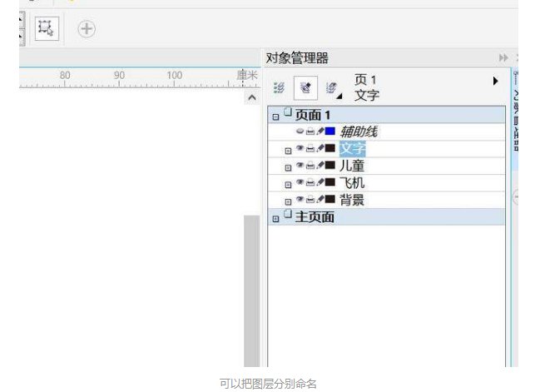This screenshot has height=392, width=535.
Task: Click the Layer Manager View icon
Action: pos(330,87)
